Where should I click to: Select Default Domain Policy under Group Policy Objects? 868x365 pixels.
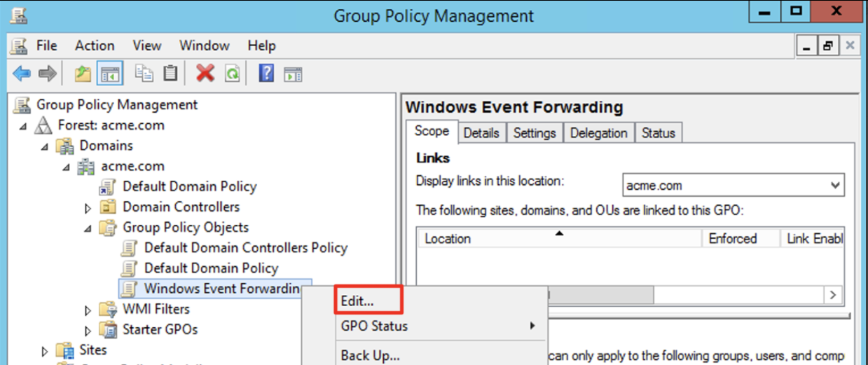211,268
